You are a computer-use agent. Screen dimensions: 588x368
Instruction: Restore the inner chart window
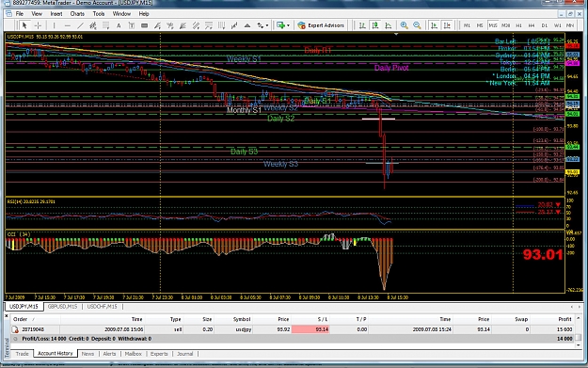(570, 14)
